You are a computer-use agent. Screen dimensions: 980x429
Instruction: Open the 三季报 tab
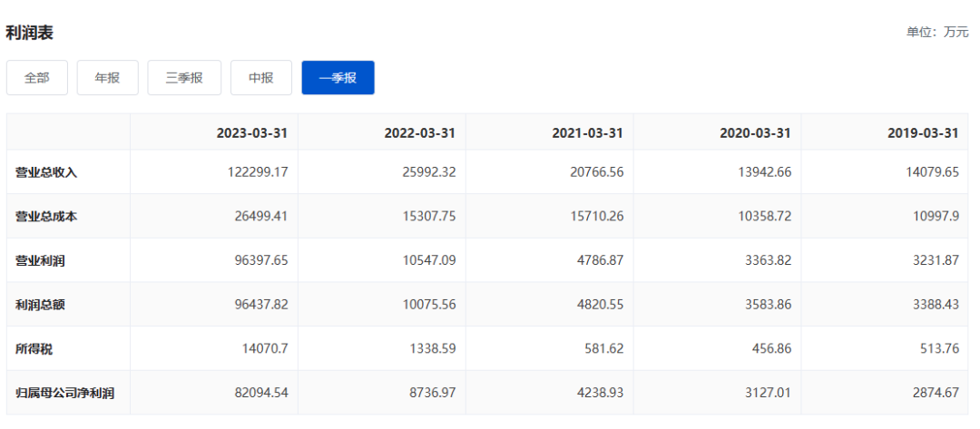coord(184,78)
